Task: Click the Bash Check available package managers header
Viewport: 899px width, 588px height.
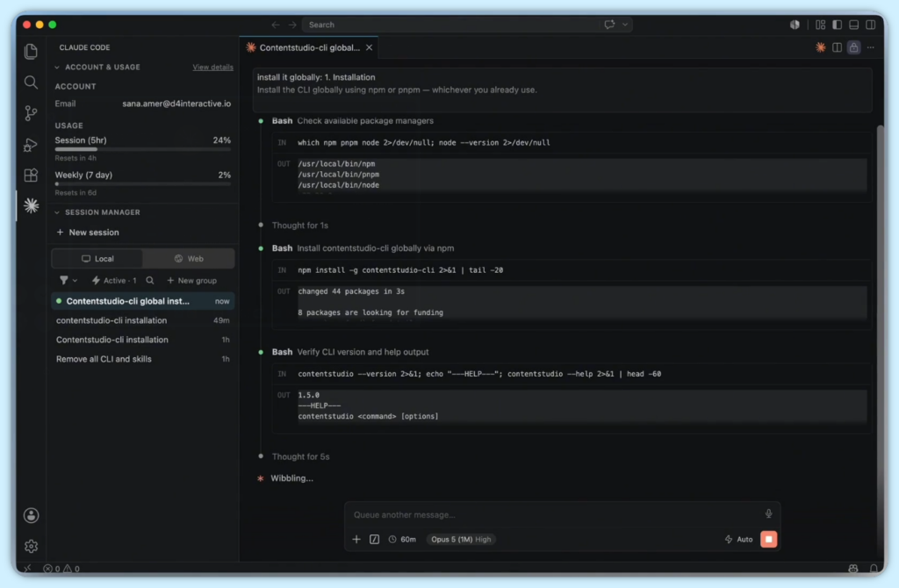Action: coord(353,121)
